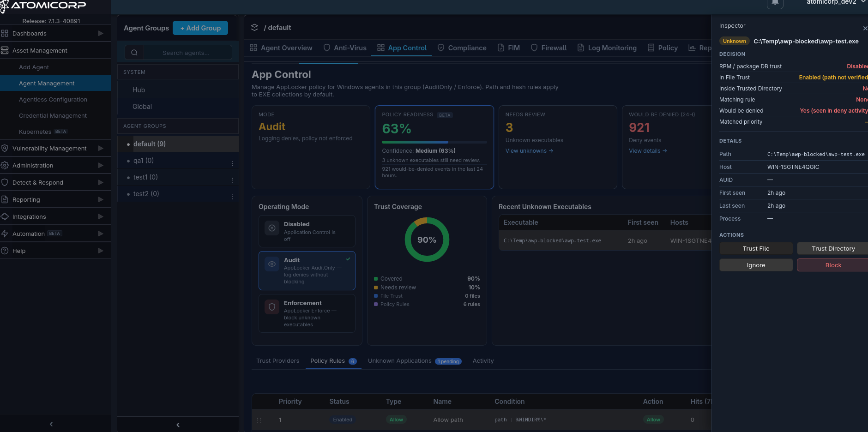
Task: Expand the Help menu arrow
Action: click(101, 251)
